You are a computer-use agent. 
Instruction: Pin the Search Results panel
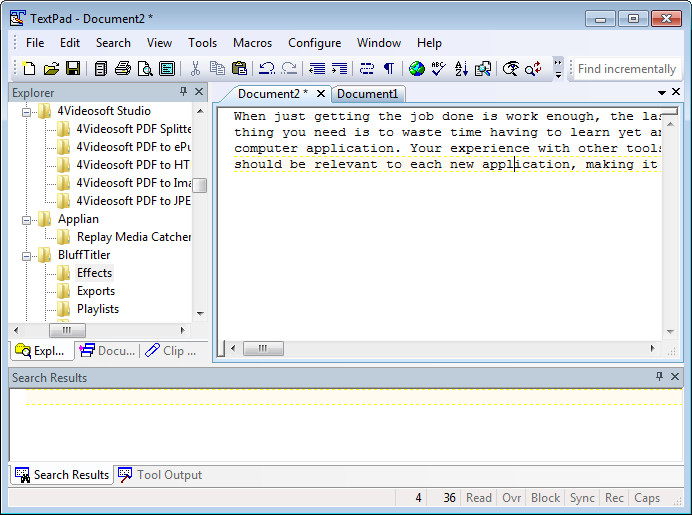(659, 376)
